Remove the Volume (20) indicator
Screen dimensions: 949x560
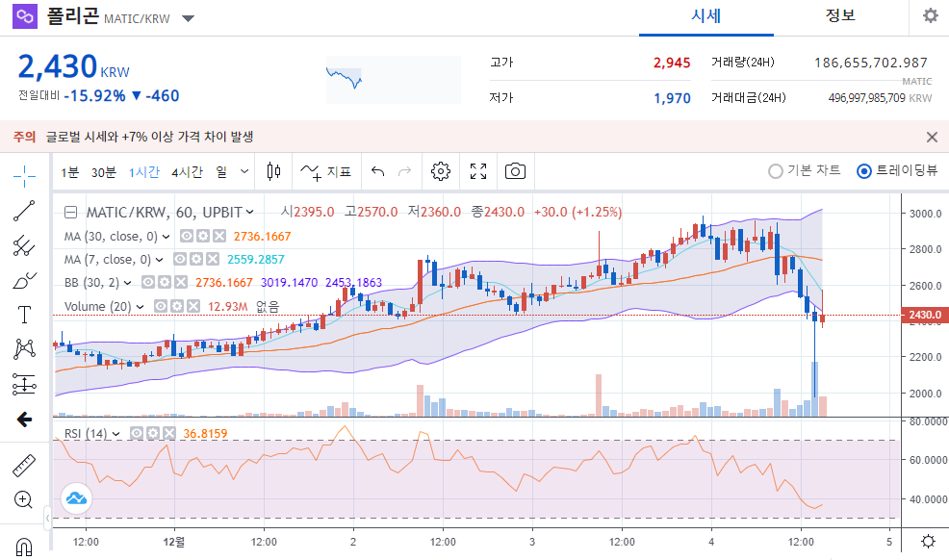pyautogui.click(x=193, y=306)
